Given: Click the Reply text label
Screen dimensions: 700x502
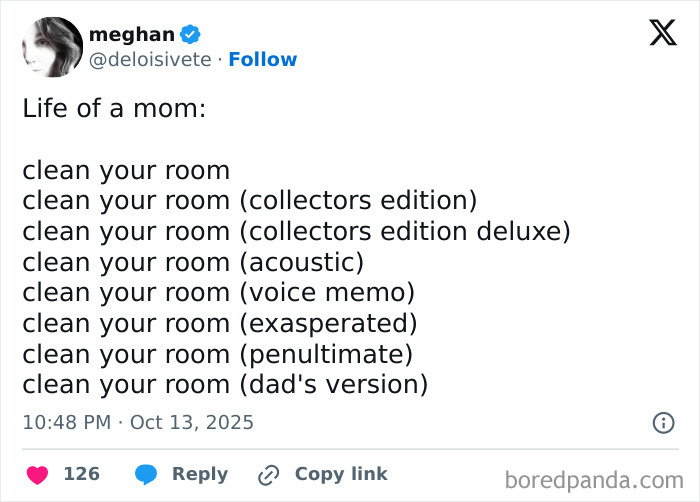Looking at the screenshot, I should coord(199,474).
